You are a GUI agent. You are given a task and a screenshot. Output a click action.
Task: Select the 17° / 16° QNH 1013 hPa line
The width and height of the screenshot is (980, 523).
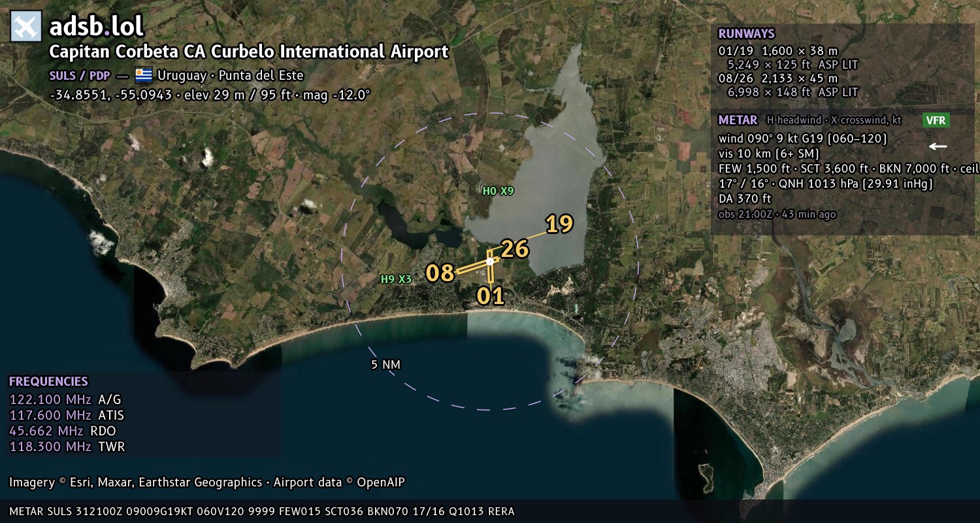click(x=825, y=184)
